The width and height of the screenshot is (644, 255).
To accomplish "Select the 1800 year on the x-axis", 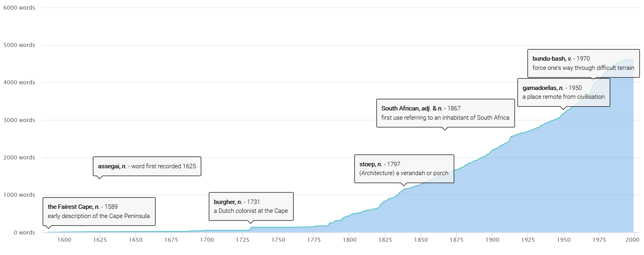I will 349,240.
